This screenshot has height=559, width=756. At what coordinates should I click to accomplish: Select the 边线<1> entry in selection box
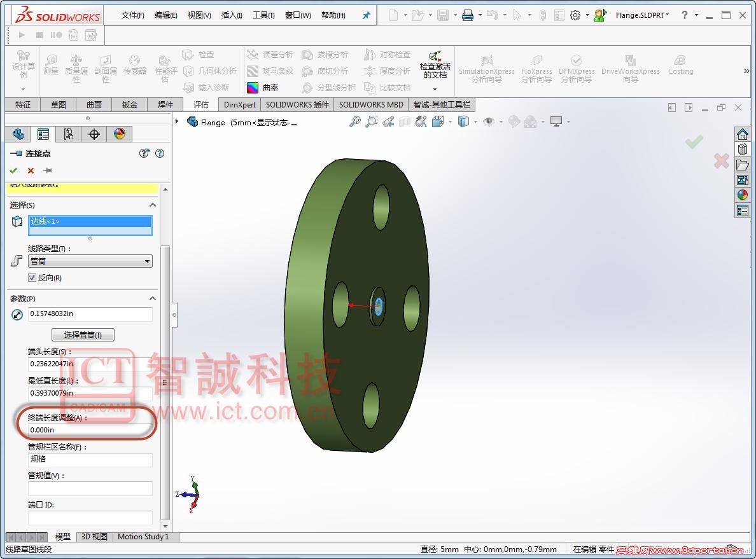90,221
